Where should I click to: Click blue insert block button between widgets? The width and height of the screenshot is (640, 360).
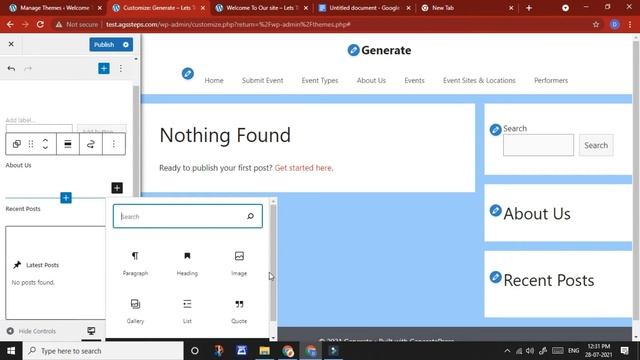coord(66,198)
